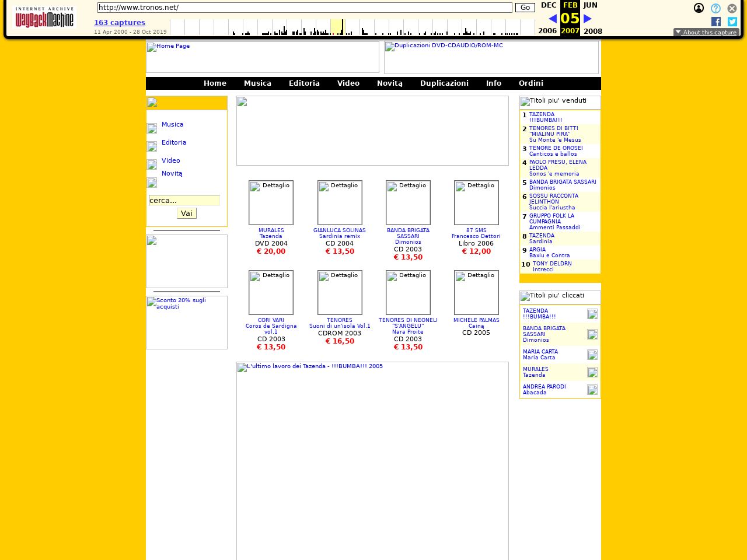747x560 pixels.
Task: Click the cerca... search input field
Action: coord(184,200)
